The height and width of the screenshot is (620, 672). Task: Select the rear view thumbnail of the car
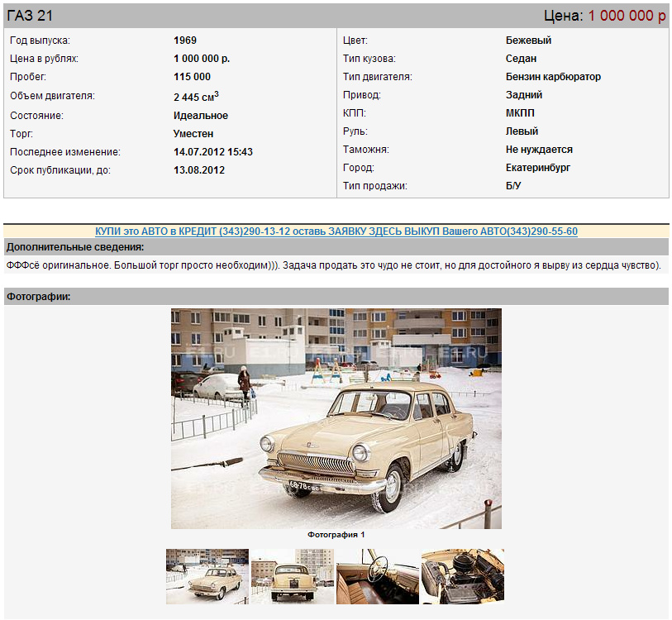click(x=292, y=576)
